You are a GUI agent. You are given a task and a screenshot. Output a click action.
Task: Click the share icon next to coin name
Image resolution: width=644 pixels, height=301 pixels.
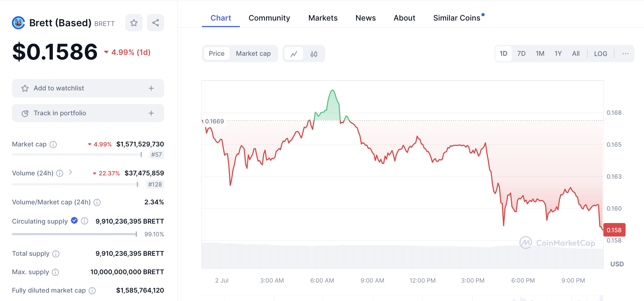point(155,23)
